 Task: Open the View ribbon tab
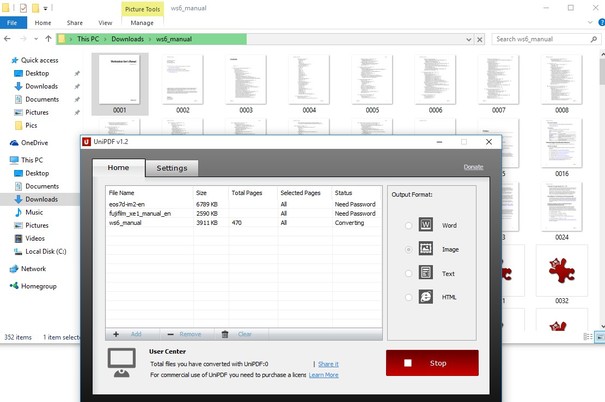click(105, 23)
